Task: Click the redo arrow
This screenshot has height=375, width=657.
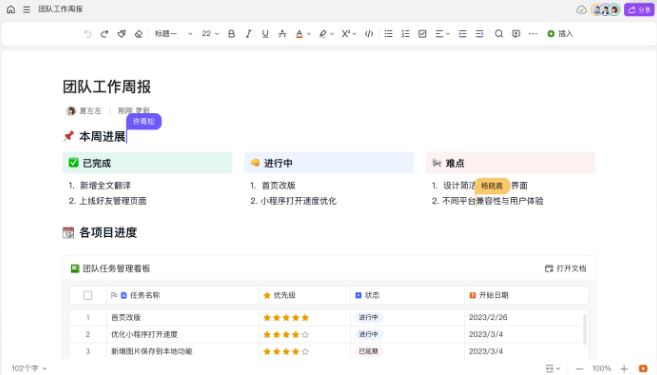Action: 104,34
